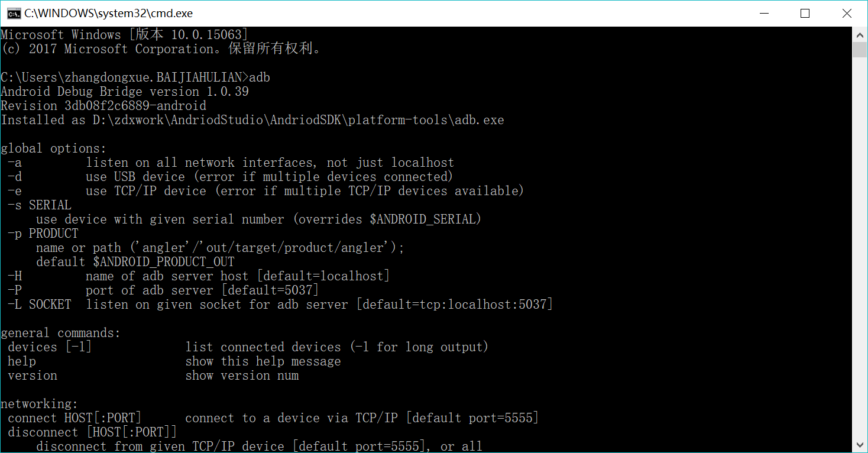
Task: Maximize the Command Prompt window
Action: coord(805,13)
